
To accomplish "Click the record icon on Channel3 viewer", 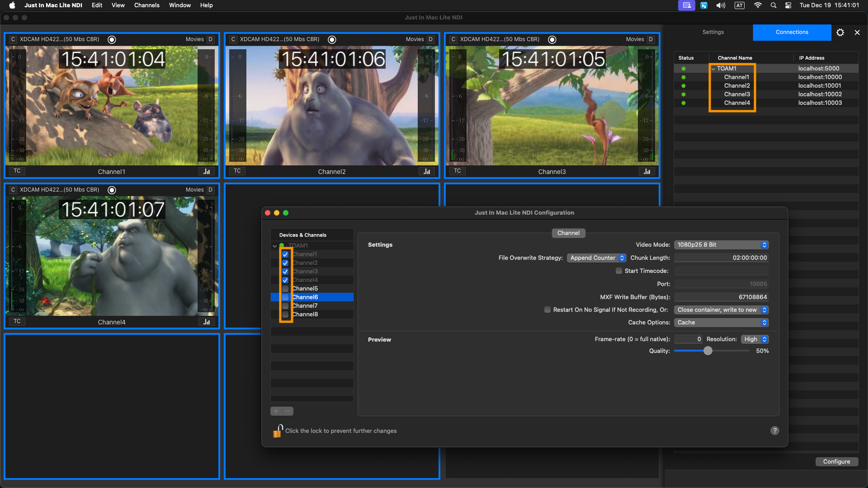I will tap(552, 39).
